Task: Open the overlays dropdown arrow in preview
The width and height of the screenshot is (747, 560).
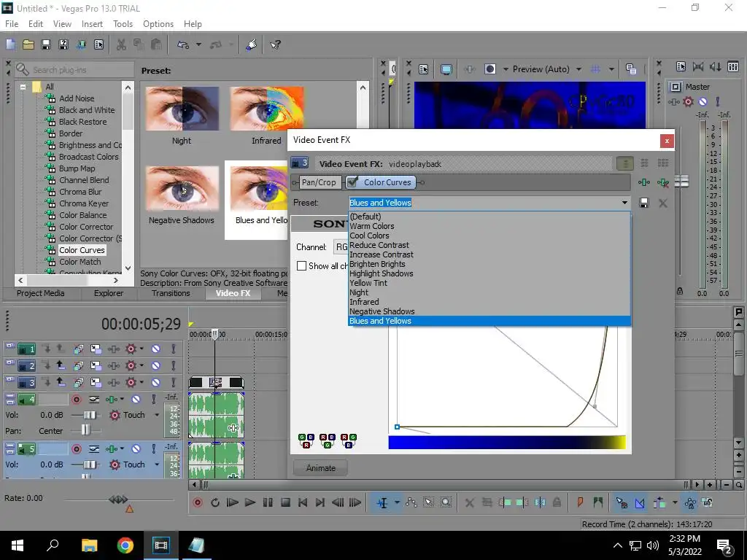Action: click(x=611, y=69)
